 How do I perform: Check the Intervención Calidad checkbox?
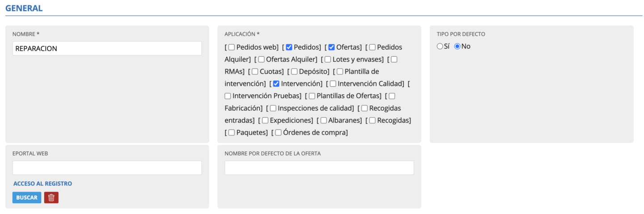coord(333,84)
